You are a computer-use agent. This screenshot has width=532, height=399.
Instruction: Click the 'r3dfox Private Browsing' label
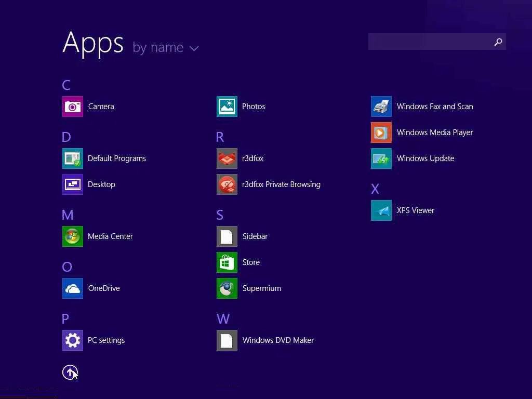pos(281,184)
